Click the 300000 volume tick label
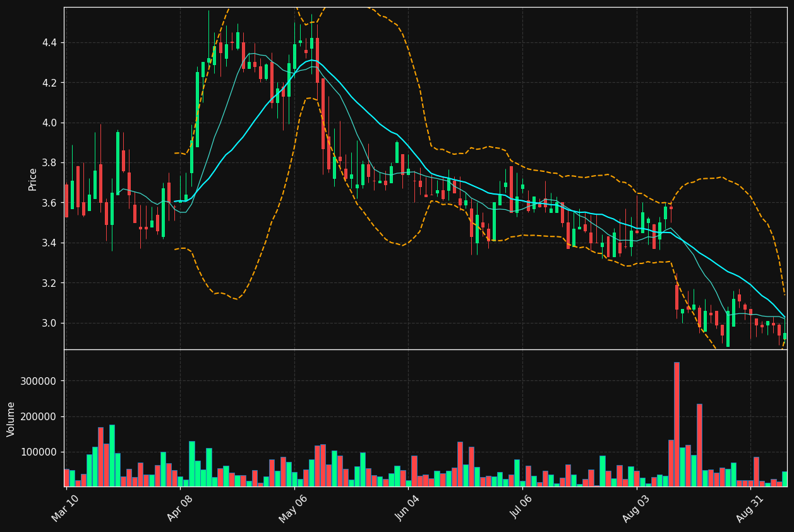This screenshot has height=532, width=794. click(39, 382)
